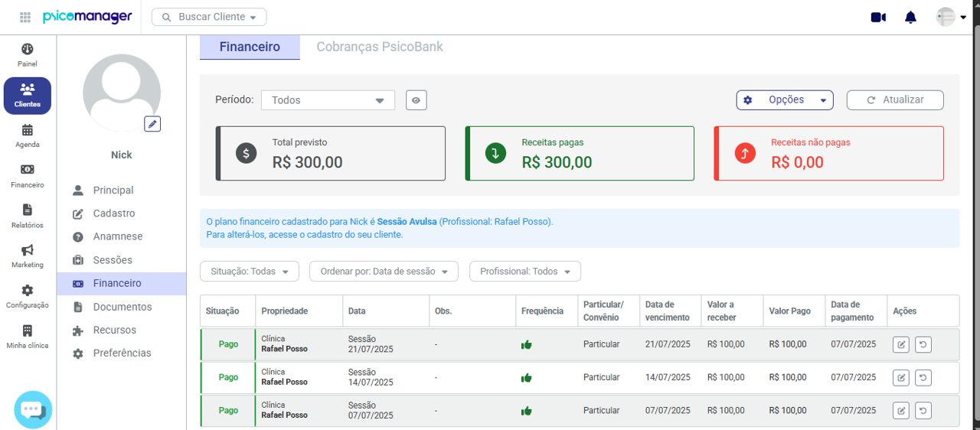
Task: Open the user account avatar menu
Action: click(951, 17)
